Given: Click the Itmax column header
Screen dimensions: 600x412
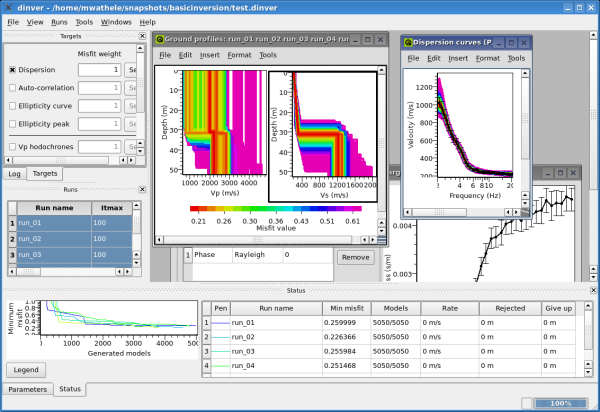Looking at the screenshot, I should tap(112, 208).
